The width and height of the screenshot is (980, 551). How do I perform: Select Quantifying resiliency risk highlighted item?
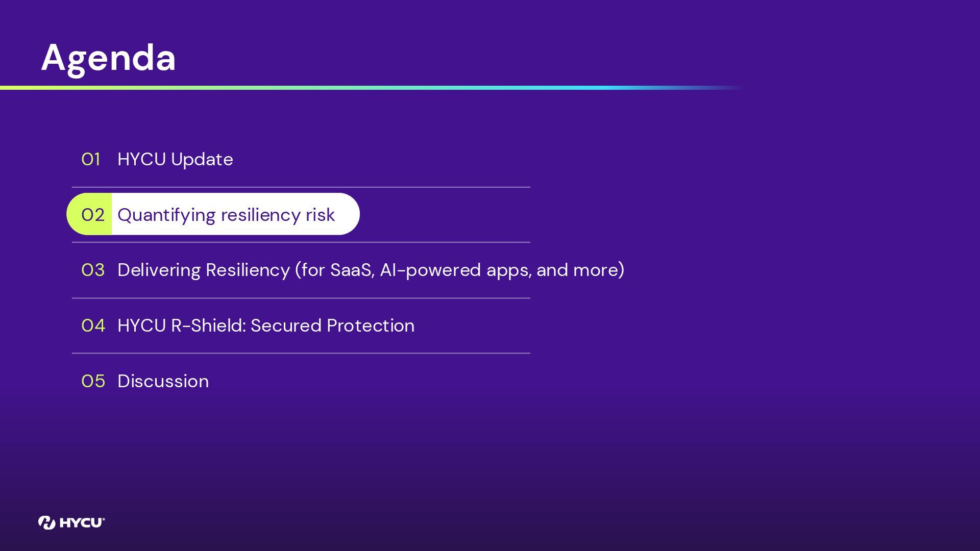(x=226, y=215)
